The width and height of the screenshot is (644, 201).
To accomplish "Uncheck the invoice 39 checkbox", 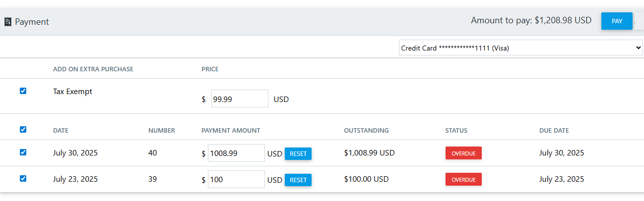I will (23, 179).
